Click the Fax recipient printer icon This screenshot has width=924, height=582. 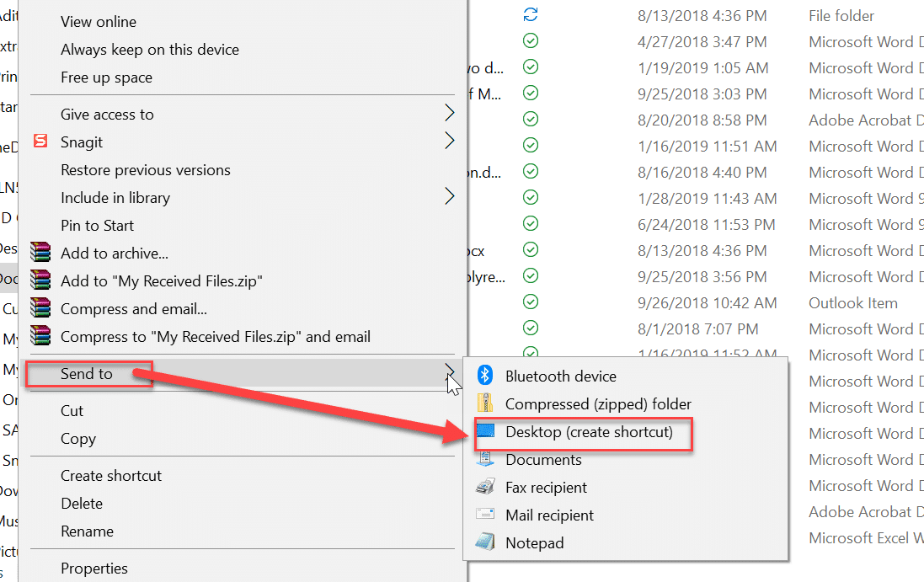pos(485,487)
